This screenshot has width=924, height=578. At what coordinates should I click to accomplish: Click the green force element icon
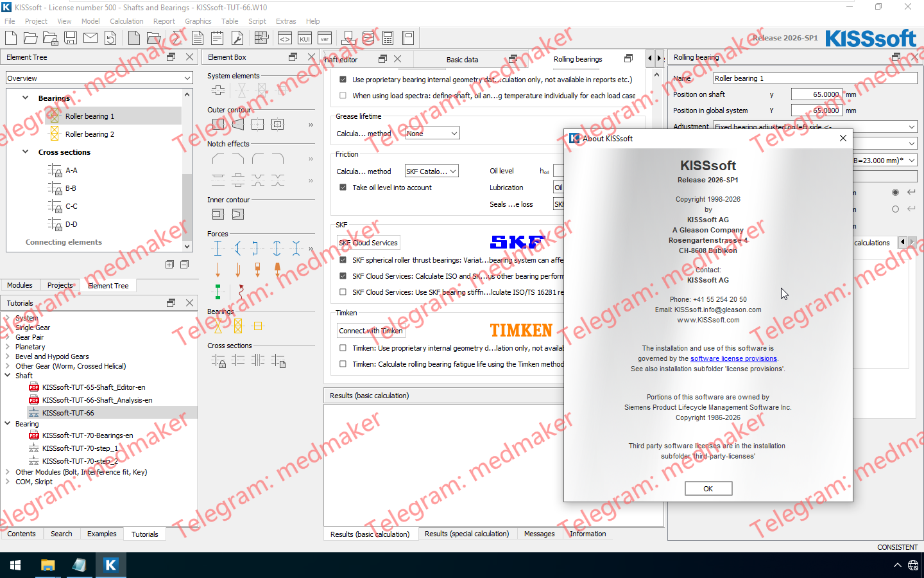pos(218,291)
